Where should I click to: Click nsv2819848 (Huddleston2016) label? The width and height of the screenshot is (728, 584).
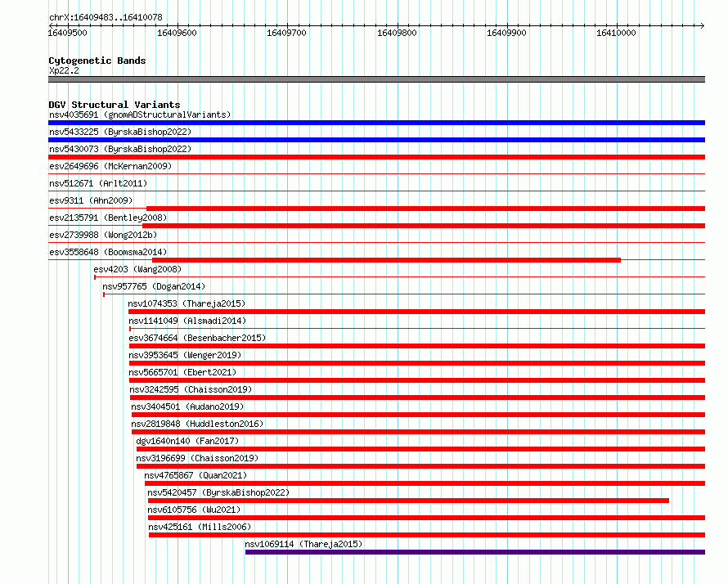pyautogui.click(x=197, y=424)
